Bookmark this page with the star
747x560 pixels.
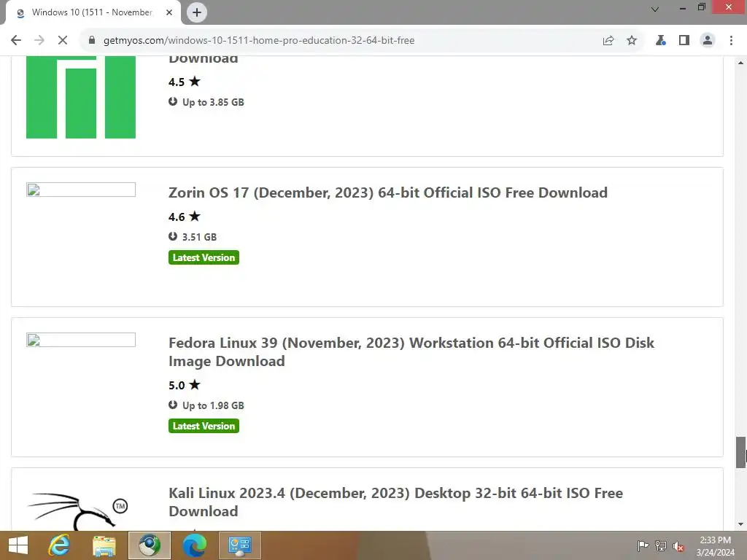(632, 41)
